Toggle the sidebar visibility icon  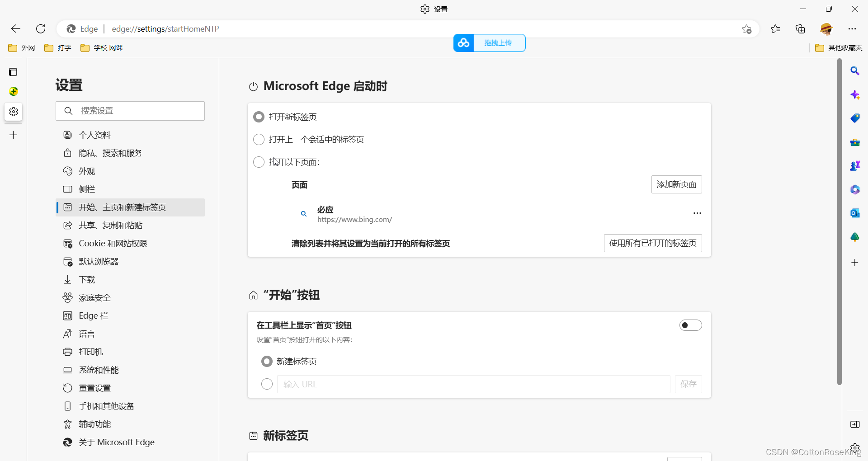pyautogui.click(x=855, y=424)
